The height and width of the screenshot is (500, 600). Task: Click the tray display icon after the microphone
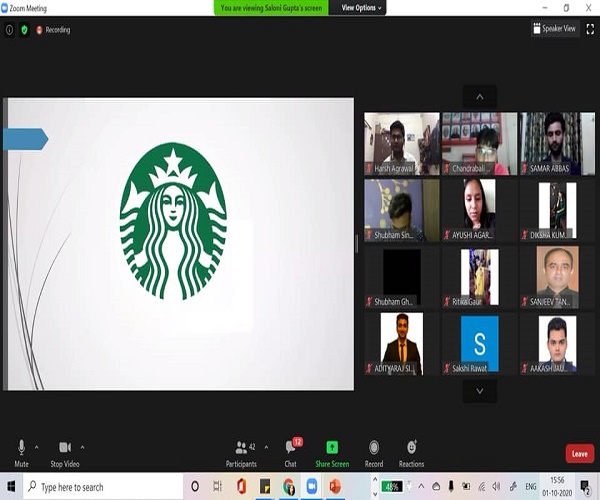(x=466, y=487)
